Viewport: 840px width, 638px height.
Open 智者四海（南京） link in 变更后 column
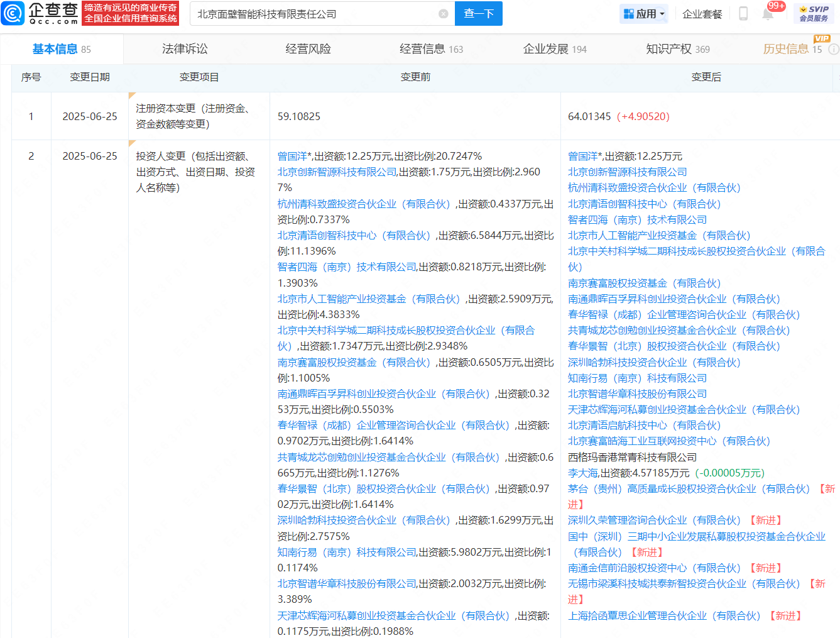click(638, 219)
